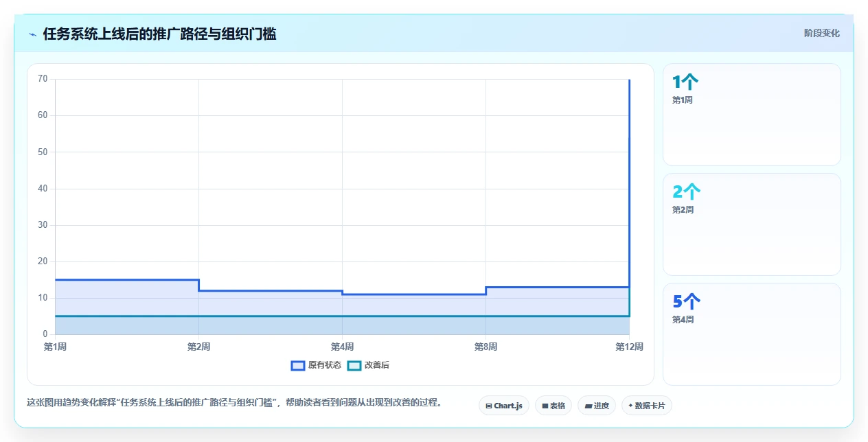Screen dimensions: 868x442
Task: Click the large 1个 value
Action: pos(685,82)
